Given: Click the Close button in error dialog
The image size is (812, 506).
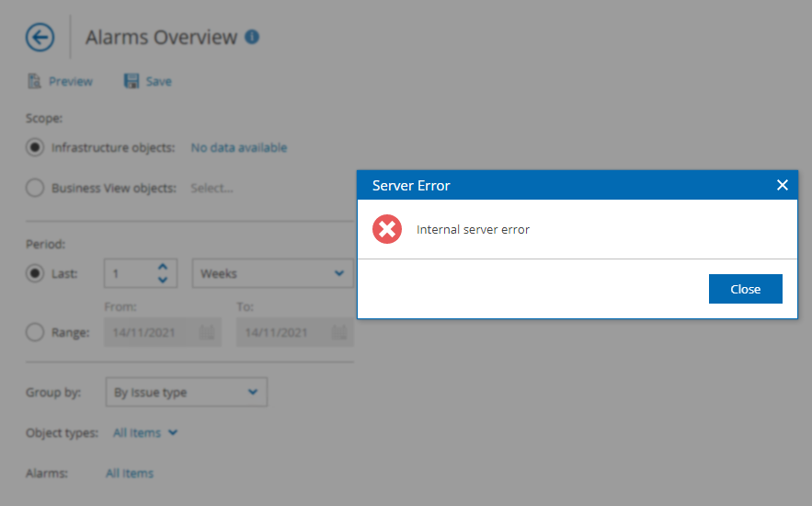Looking at the screenshot, I should [x=746, y=289].
